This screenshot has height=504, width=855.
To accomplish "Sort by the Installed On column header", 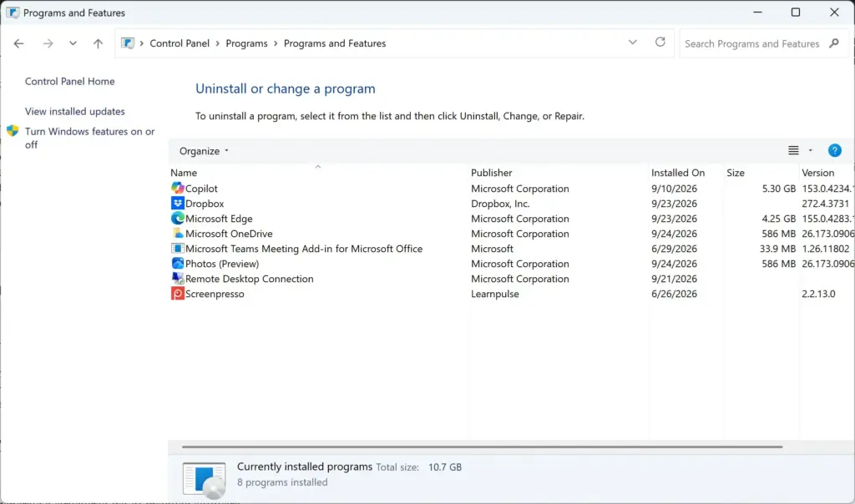I will [x=678, y=173].
